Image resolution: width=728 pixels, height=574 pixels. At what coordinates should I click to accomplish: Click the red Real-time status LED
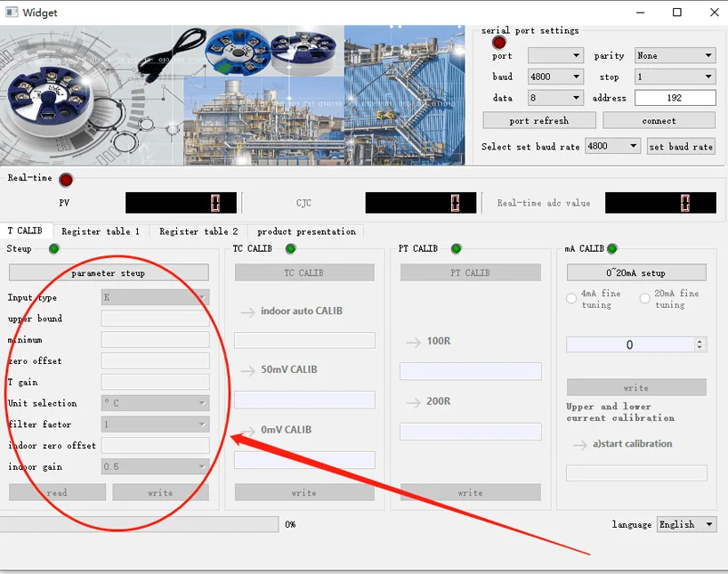coord(66,180)
